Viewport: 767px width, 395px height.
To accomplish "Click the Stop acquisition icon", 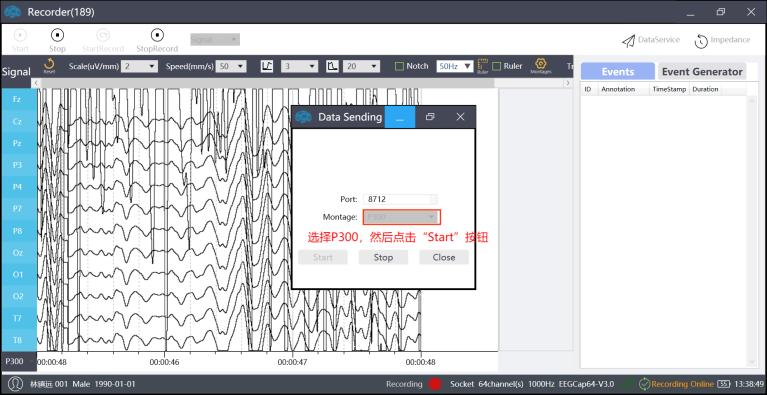I will [57, 35].
